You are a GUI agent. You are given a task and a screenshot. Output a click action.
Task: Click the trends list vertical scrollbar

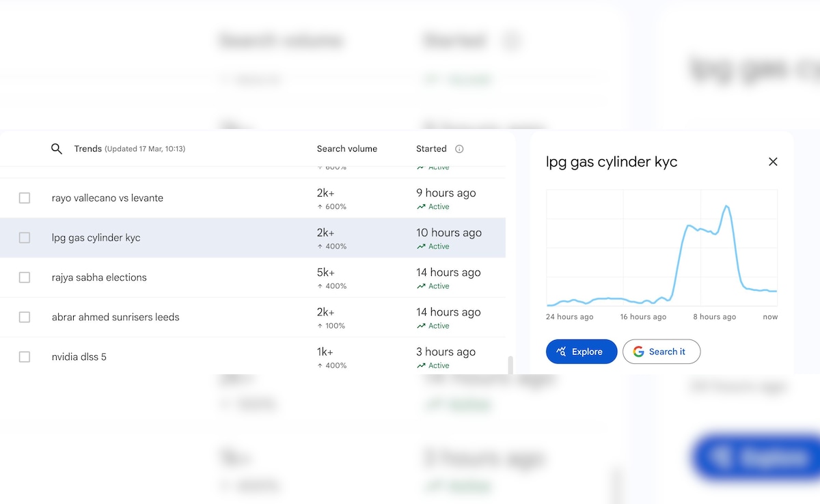point(510,365)
